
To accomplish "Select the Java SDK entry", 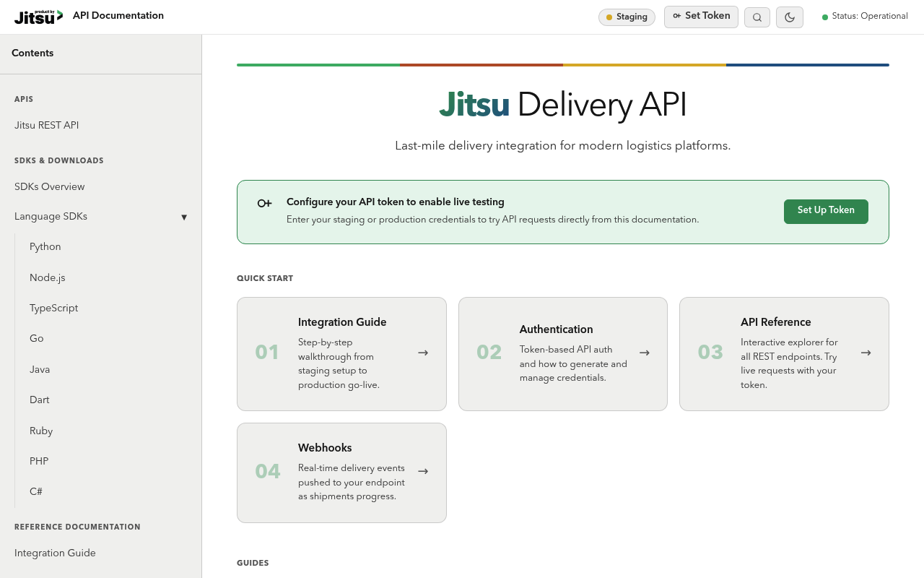I will tap(40, 370).
